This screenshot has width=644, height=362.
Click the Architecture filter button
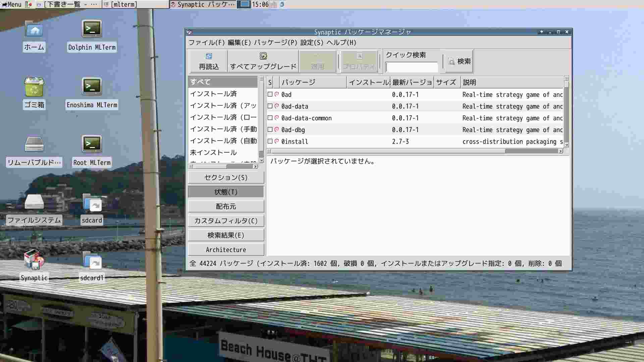226,249
